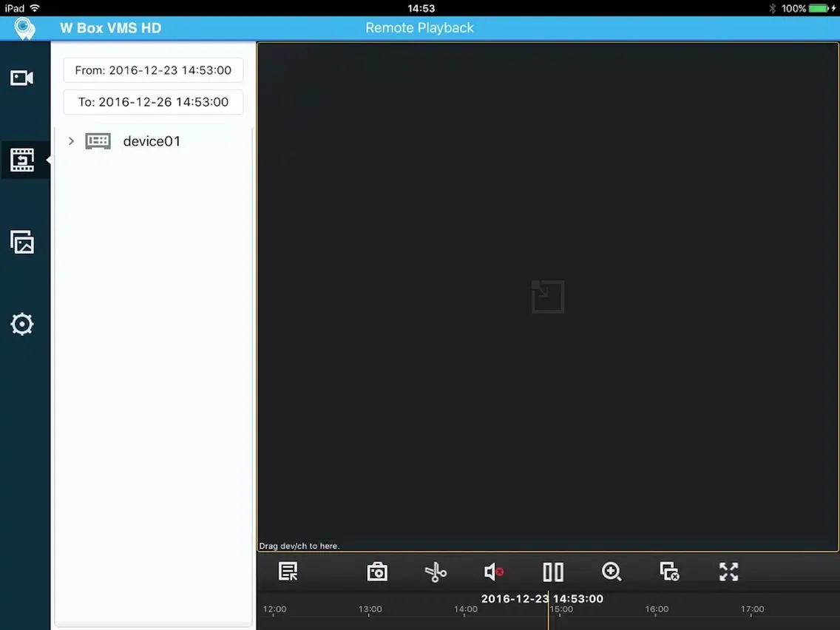Enable digital zoom magnifier
This screenshot has width=840, height=630.
coord(612,572)
